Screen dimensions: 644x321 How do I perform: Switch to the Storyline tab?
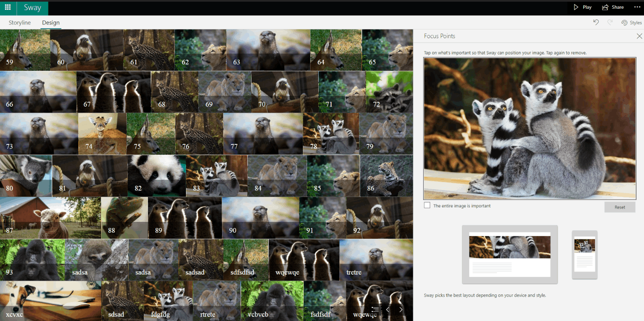click(x=19, y=22)
